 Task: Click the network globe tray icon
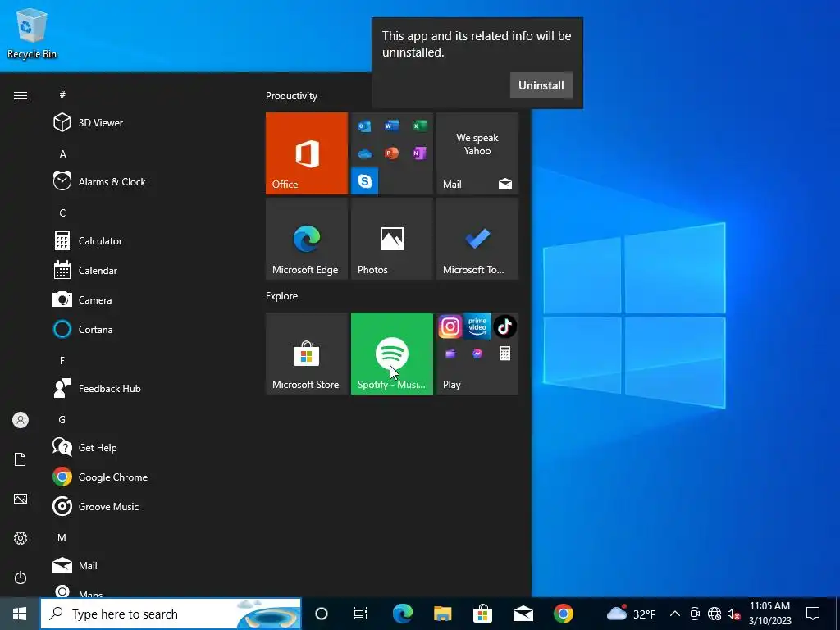(x=714, y=614)
